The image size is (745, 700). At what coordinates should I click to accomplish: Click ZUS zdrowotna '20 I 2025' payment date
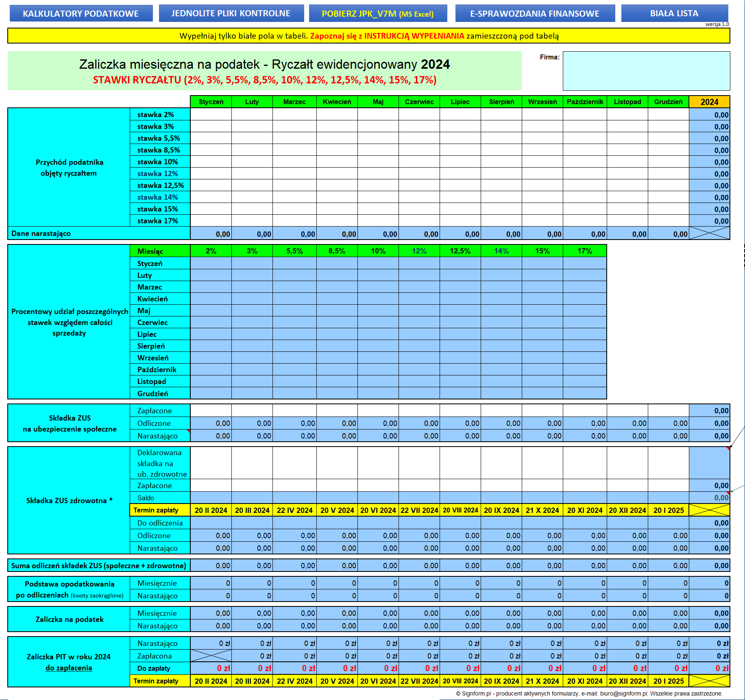(669, 510)
